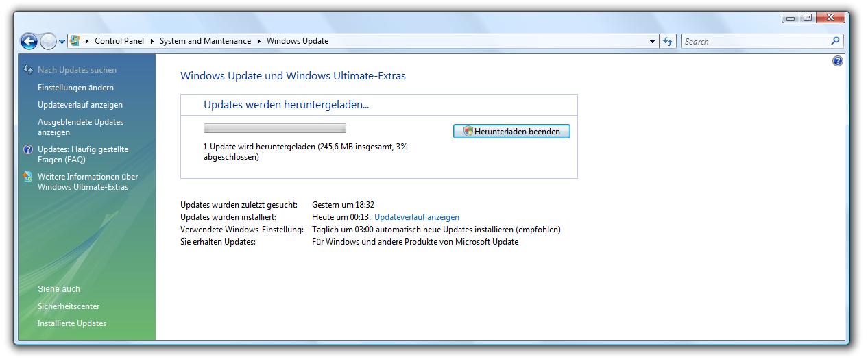Expand the arrow after Control Panel breadcrumb
This screenshot has width=868, height=359.
tap(152, 41)
